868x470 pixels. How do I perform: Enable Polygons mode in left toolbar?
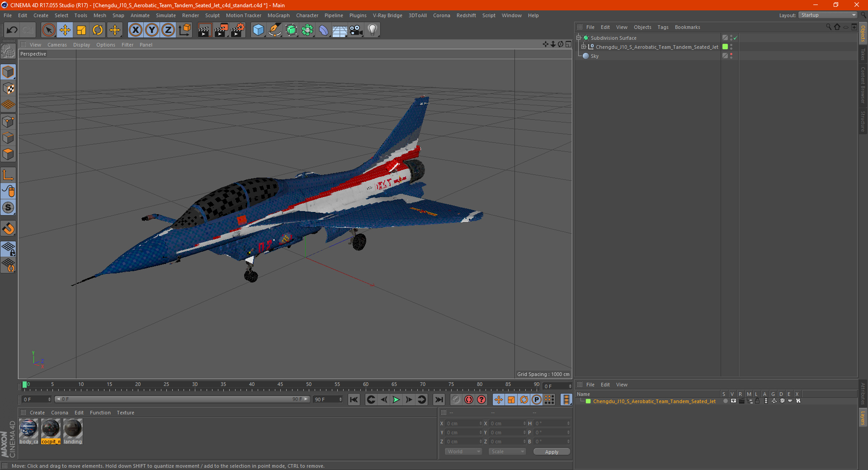(x=8, y=154)
